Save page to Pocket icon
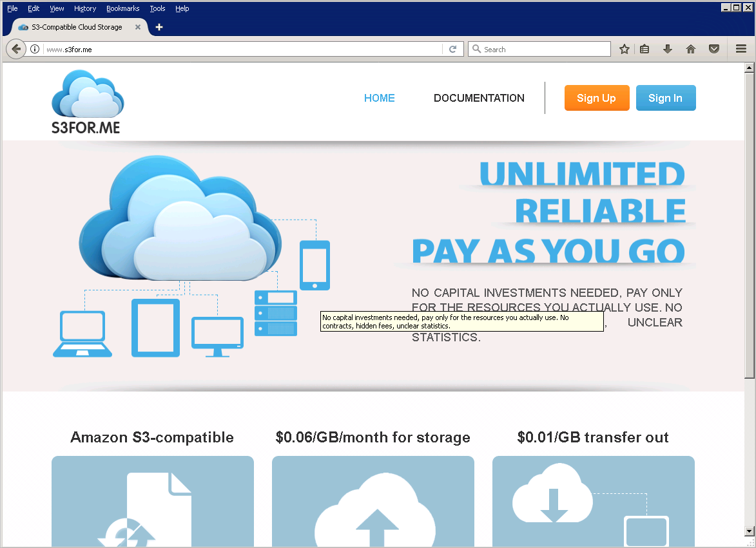The height and width of the screenshot is (548, 756). [714, 49]
